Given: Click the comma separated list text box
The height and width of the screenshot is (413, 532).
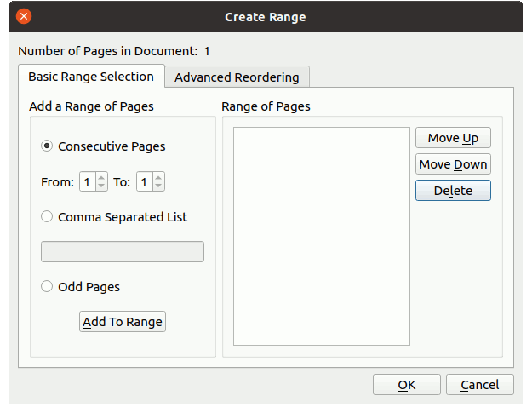Looking at the screenshot, I should coord(123,252).
